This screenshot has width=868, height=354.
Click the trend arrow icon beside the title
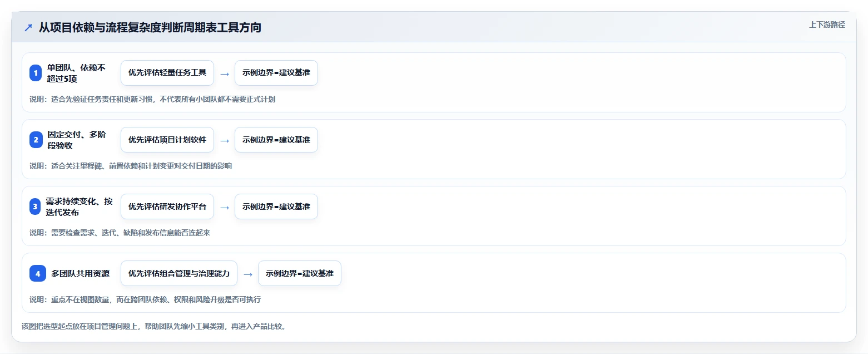[x=28, y=27]
